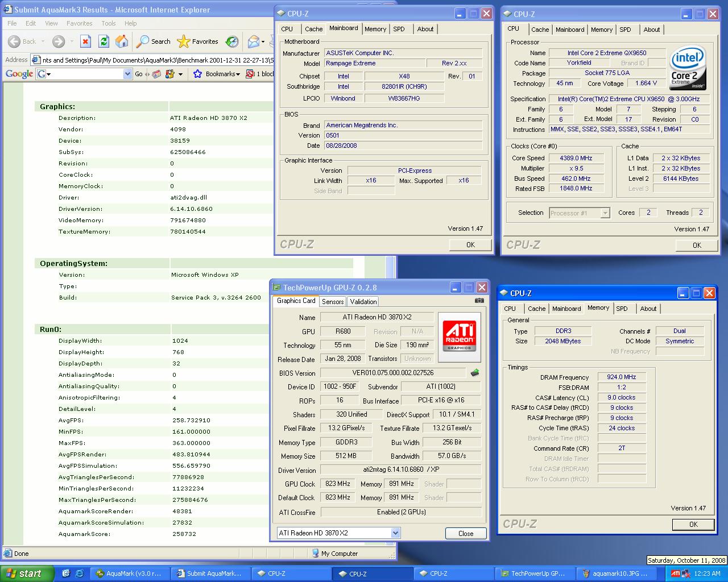Click the Google toolbar news card icon

point(156,74)
